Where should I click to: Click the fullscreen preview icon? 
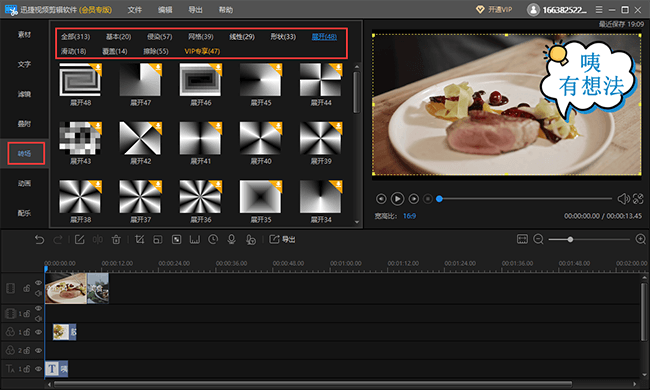tap(638, 199)
